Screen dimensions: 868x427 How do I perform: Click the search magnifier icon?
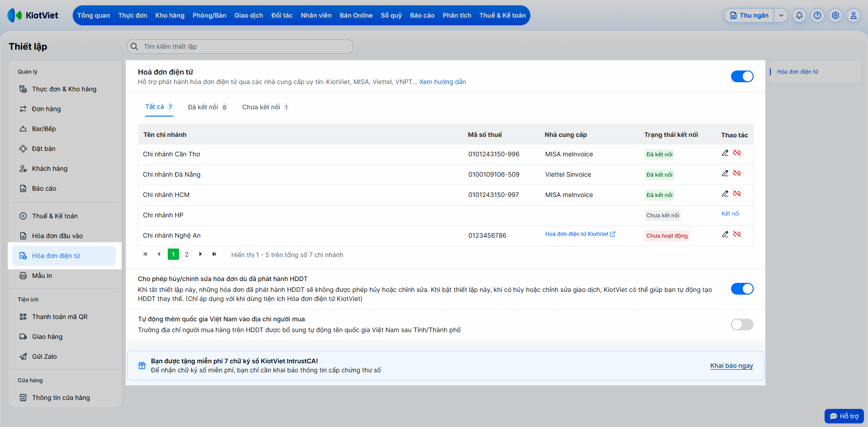coord(134,47)
